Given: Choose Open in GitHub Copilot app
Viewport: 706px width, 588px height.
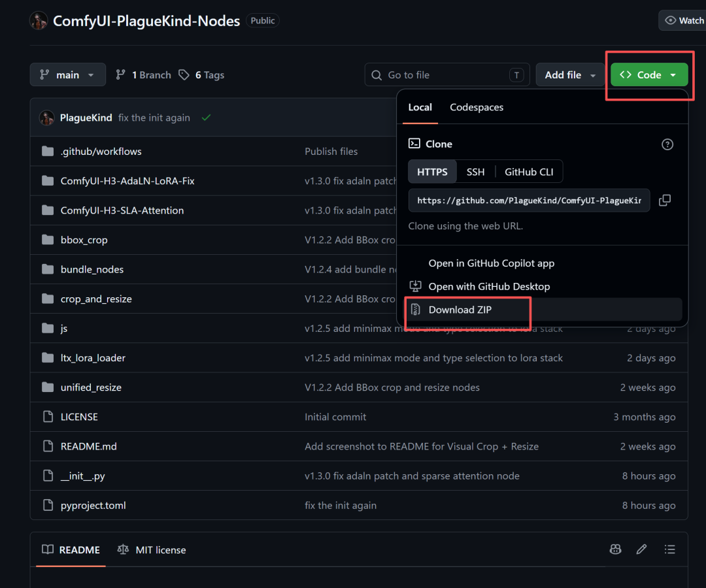Looking at the screenshot, I should click(491, 263).
